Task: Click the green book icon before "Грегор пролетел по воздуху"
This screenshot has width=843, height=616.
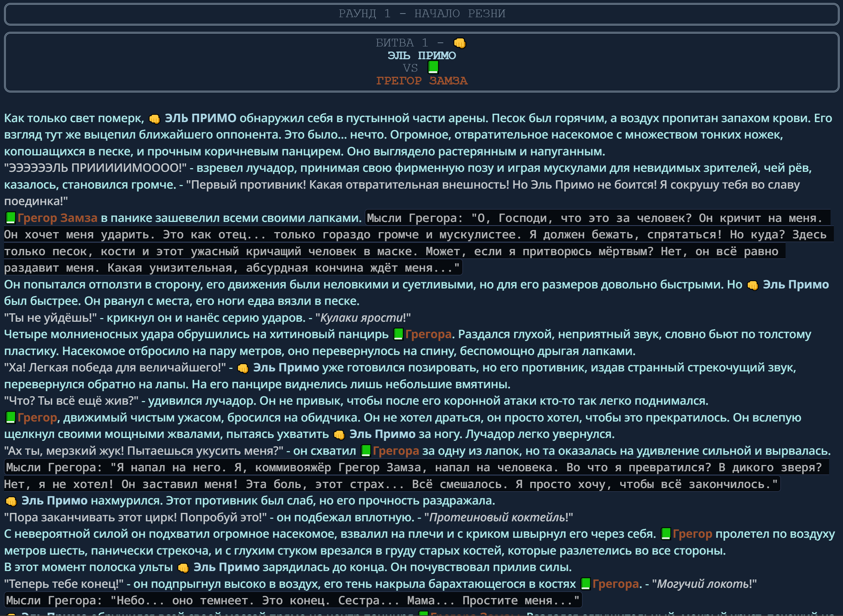Action: click(x=666, y=534)
